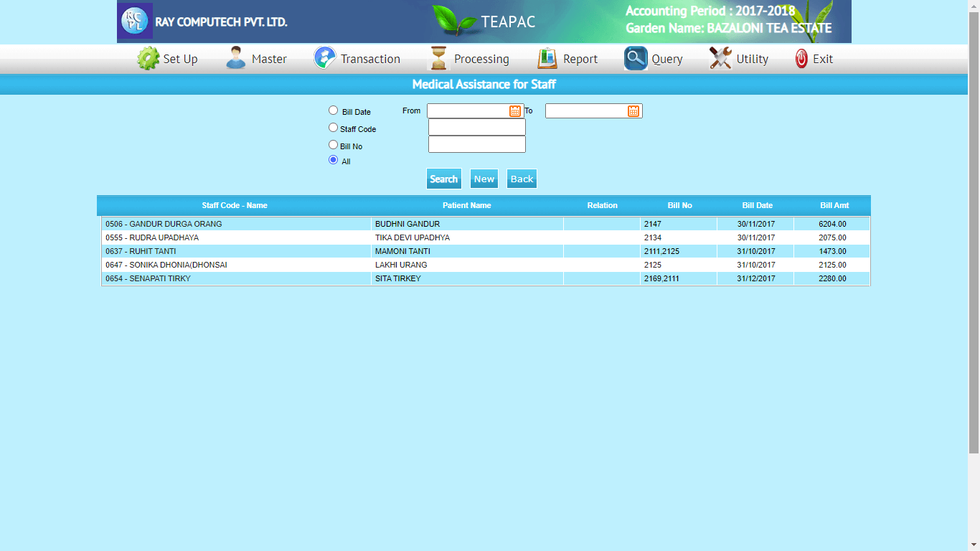Click patient name TIKA DEVI UPADHYA

tap(413, 237)
